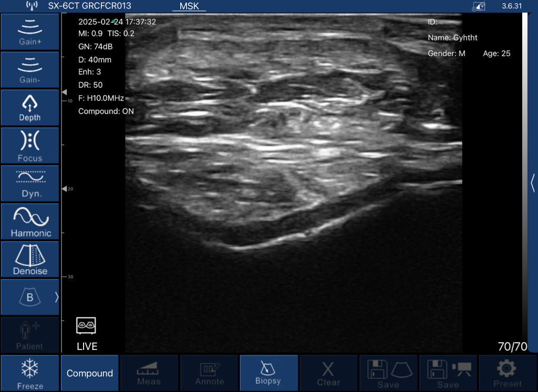Select the F: H10.0MHz frequency readout
This screenshot has height=392, width=538.
click(101, 98)
